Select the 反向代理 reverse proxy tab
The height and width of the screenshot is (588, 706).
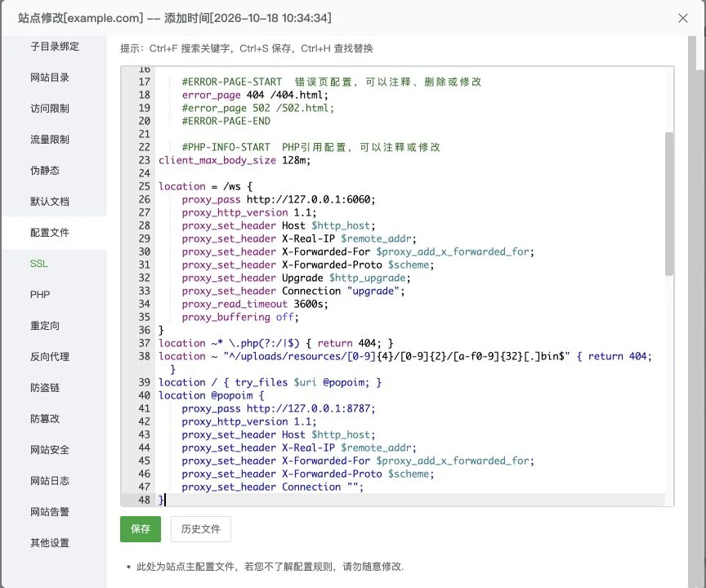(50, 357)
